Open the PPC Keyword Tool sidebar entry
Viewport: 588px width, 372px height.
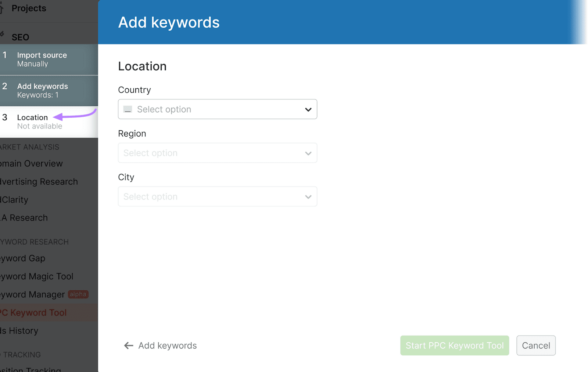33,312
